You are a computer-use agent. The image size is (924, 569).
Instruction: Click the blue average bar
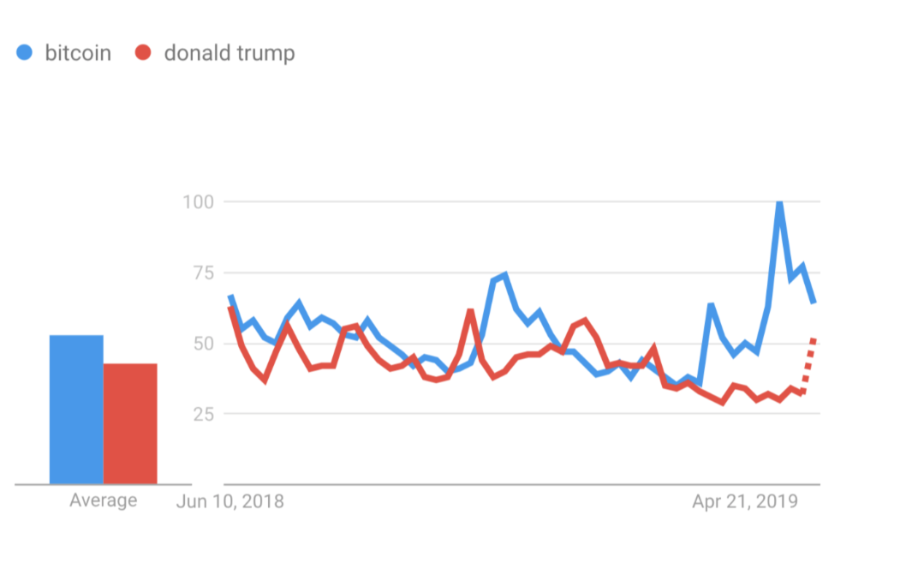(x=76, y=410)
